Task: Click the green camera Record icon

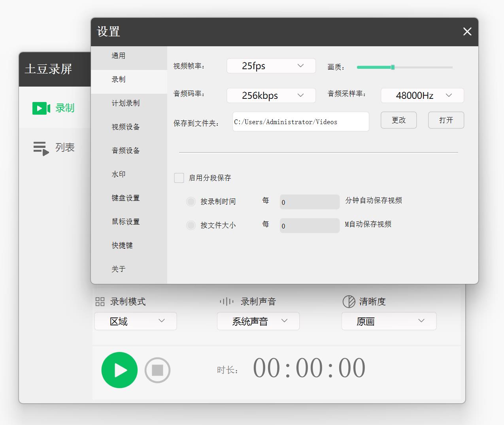Action: pyautogui.click(x=41, y=108)
